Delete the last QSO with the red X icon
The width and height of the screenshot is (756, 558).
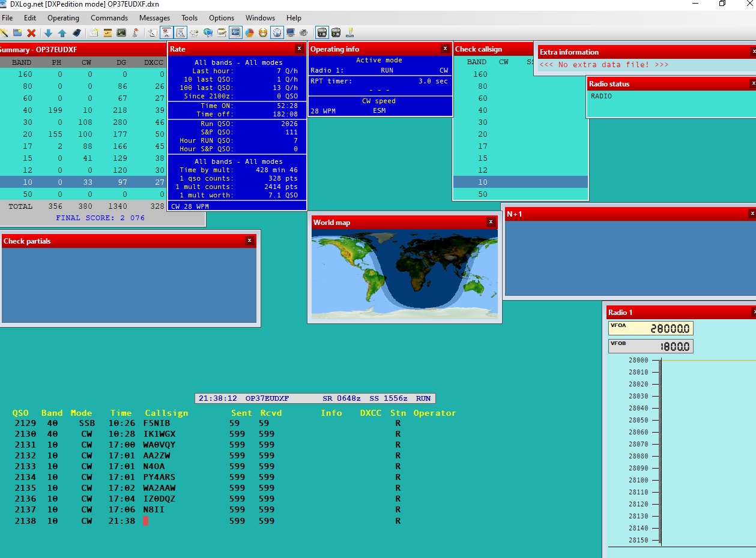tap(30, 32)
